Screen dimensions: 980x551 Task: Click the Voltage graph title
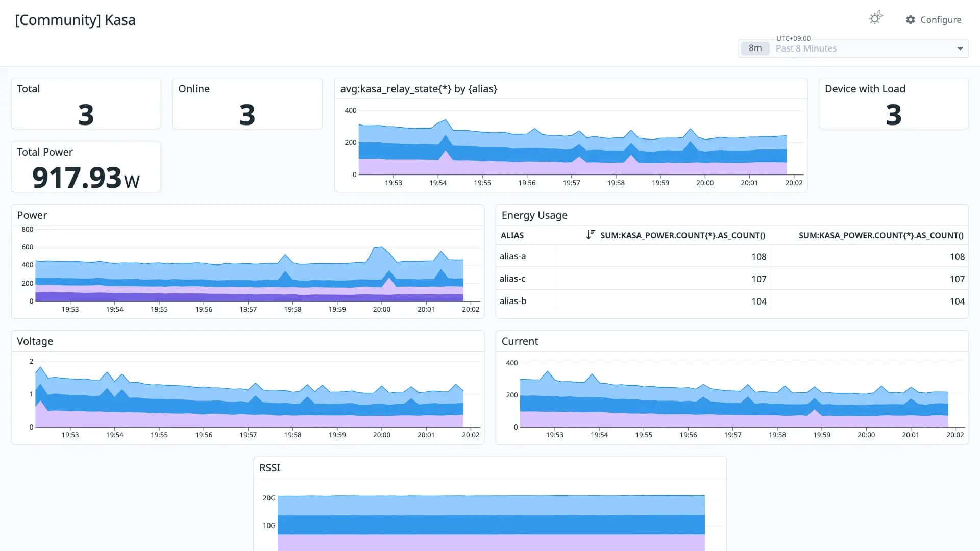(35, 341)
